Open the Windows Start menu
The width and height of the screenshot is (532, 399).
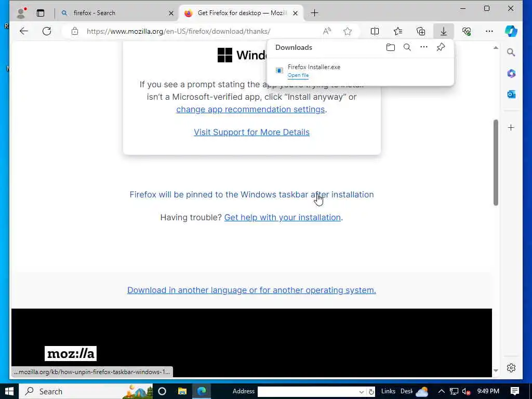click(x=9, y=392)
